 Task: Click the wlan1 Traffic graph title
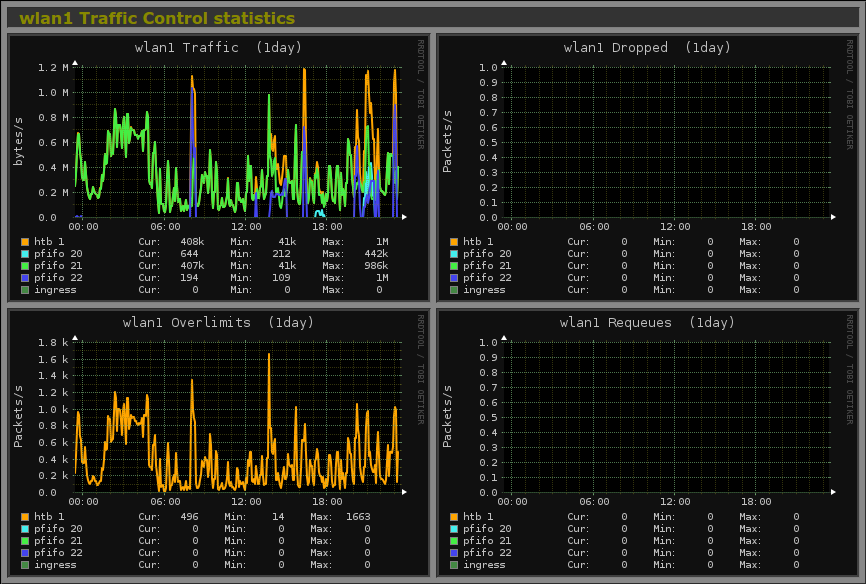(218, 47)
